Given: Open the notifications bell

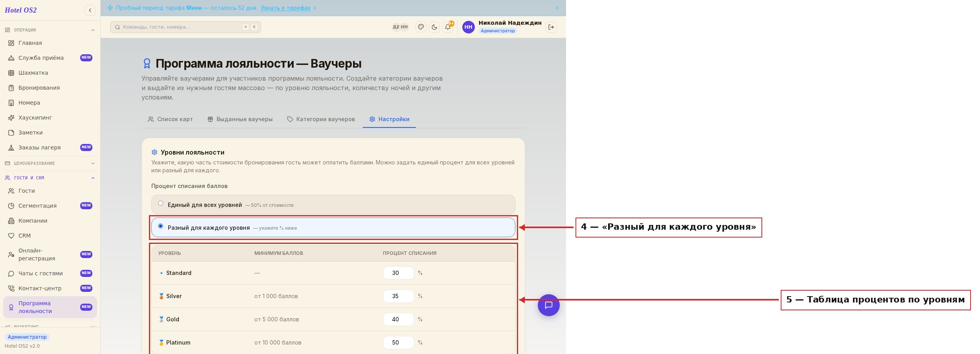Looking at the screenshot, I should tap(448, 27).
